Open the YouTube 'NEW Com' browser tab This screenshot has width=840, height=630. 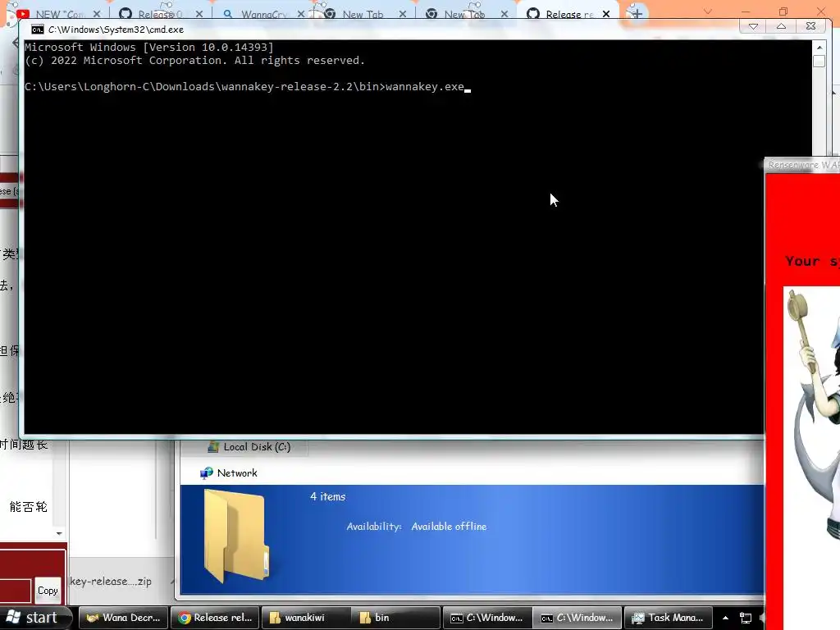(x=59, y=14)
